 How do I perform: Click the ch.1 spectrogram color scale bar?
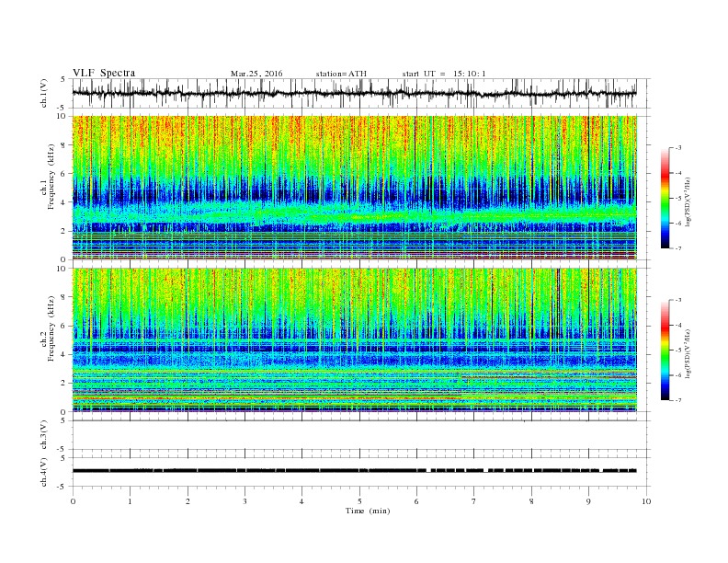coord(665,199)
